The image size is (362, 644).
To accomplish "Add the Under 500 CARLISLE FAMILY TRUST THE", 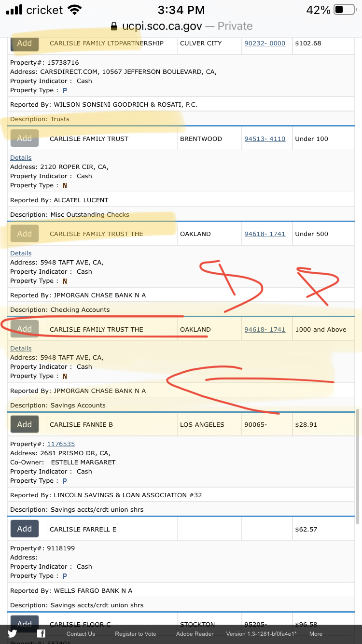I will 25,234.
